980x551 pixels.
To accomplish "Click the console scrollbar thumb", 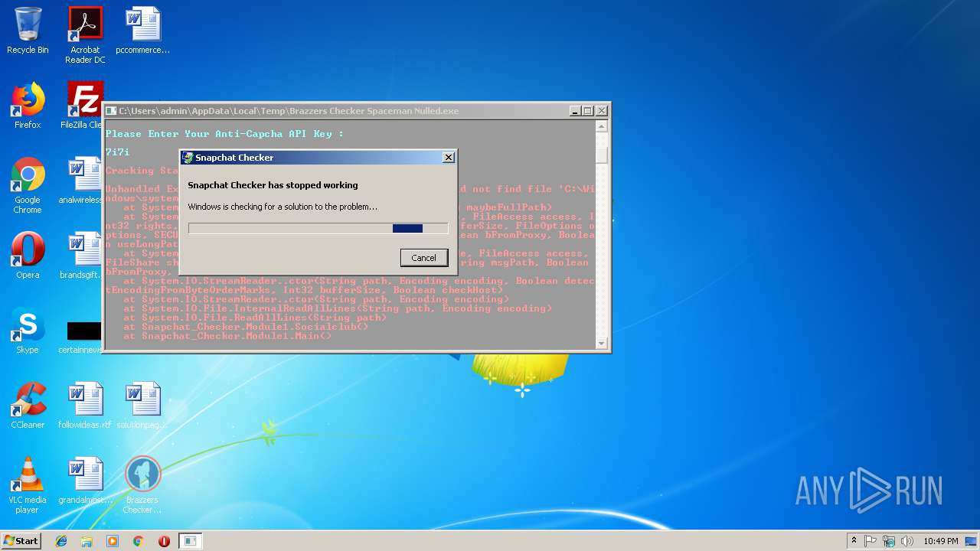I will 602,155.
